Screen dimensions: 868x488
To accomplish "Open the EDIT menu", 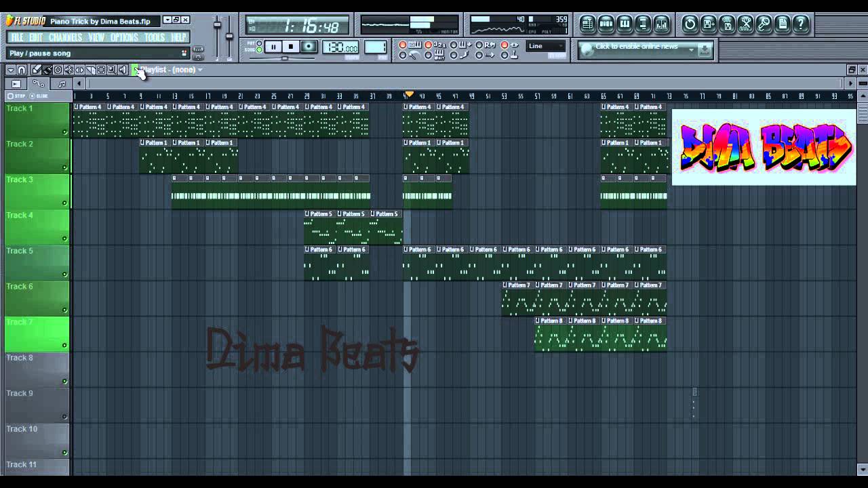I will click(x=35, y=37).
